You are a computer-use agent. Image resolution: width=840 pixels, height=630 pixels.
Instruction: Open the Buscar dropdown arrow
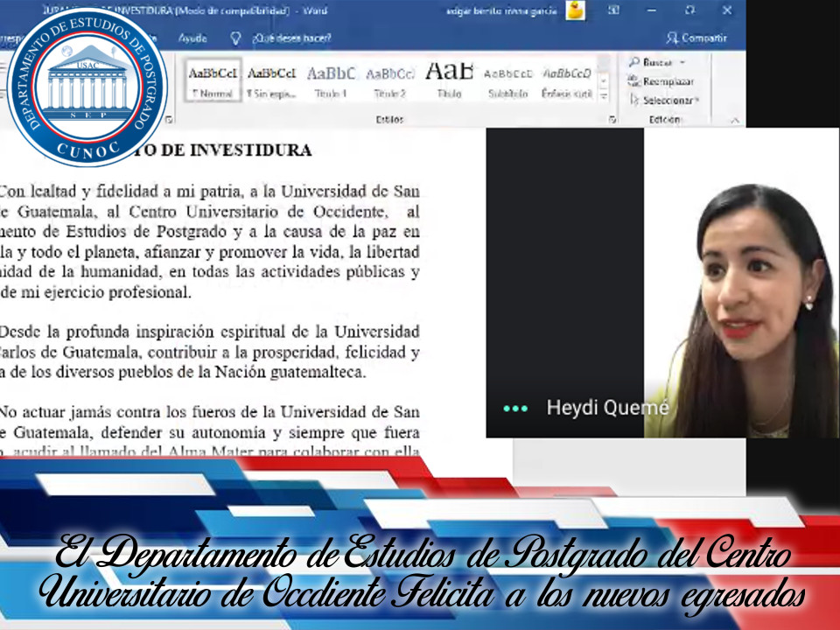point(682,63)
